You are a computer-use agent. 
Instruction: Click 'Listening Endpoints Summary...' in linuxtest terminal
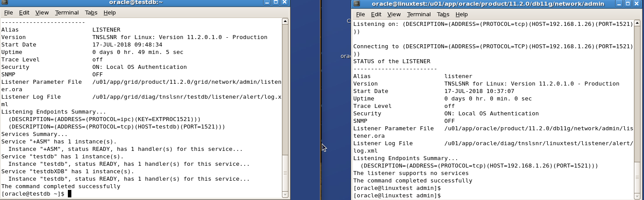click(406, 158)
